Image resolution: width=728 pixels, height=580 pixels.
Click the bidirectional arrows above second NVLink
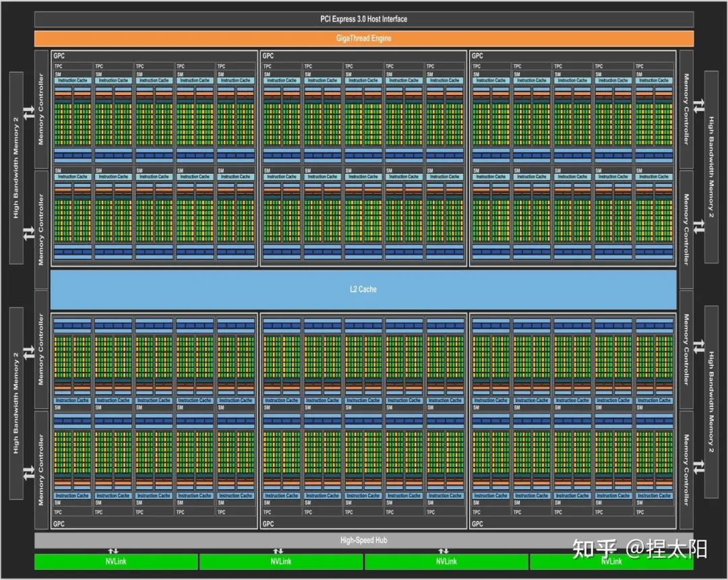click(278, 551)
